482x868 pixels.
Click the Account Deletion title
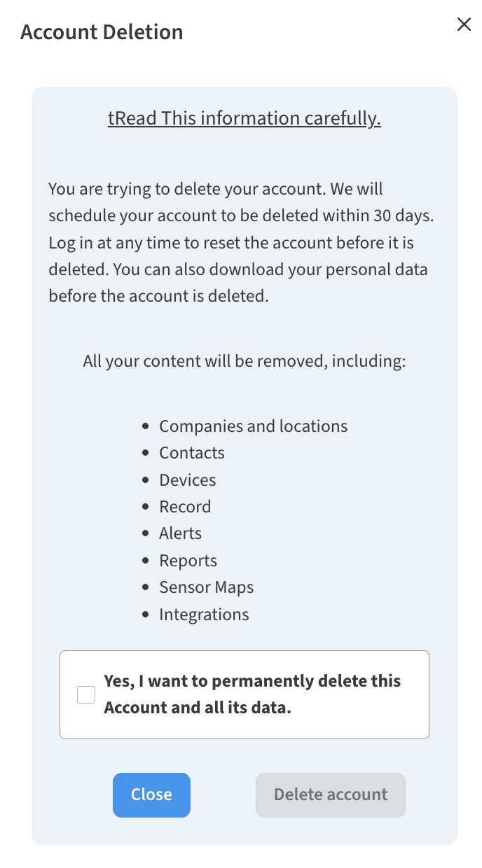pos(101,31)
